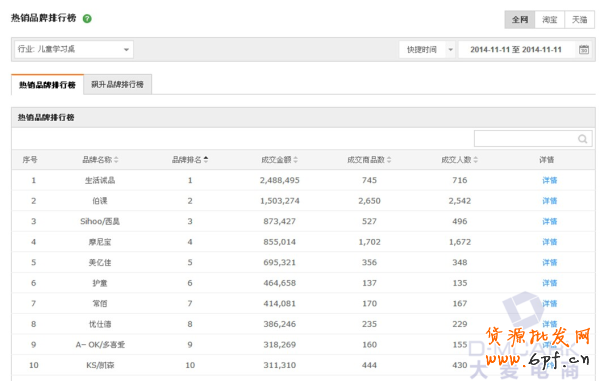Click the date range 2014-11-11 field
The height and width of the screenshot is (381, 600).
coord(516,50)
